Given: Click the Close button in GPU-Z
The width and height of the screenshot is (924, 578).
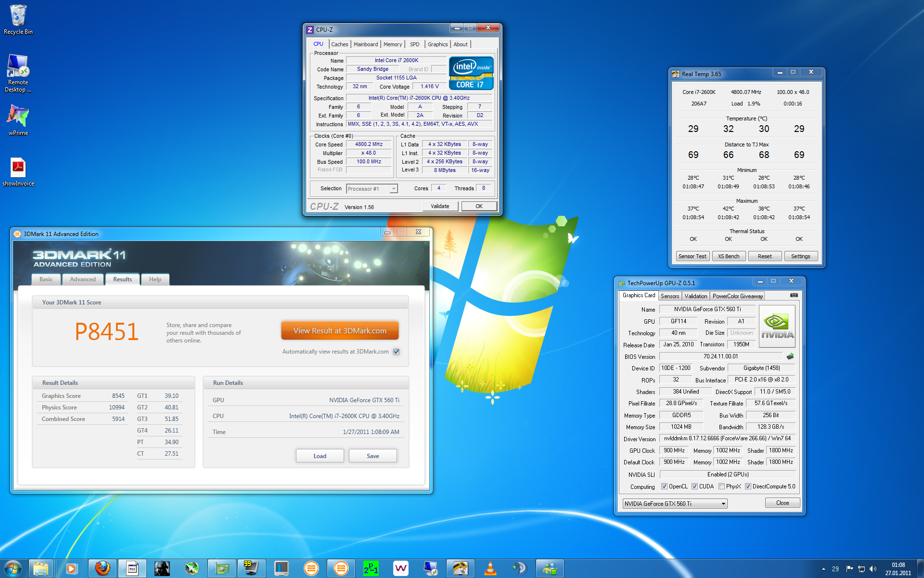Looking at the screenshot, I should tap(783, 503).
